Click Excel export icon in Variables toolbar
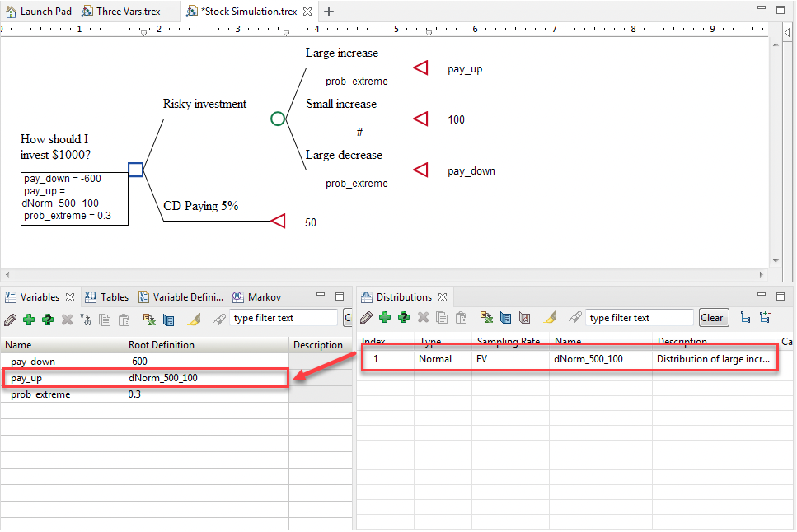The image size is (797, 532). [149, 319]
